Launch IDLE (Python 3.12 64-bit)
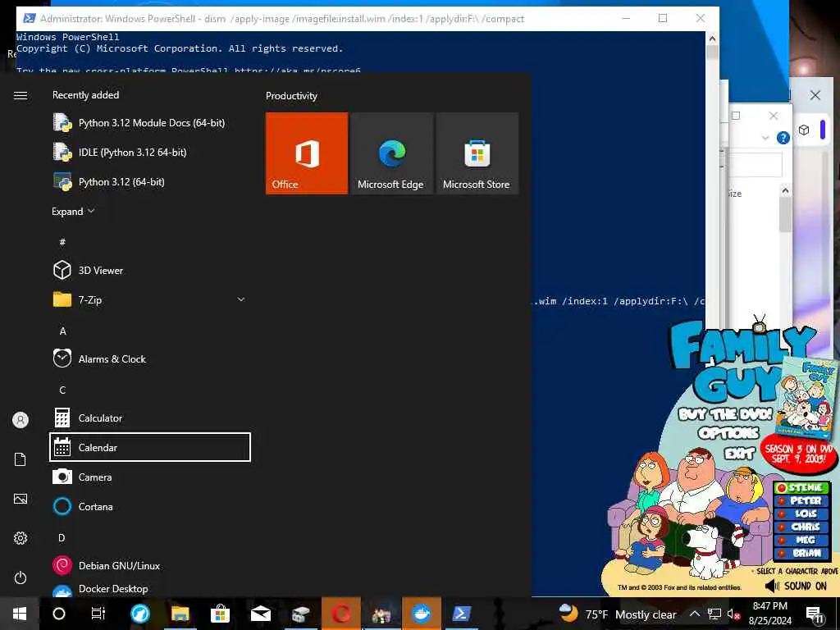This screenshot has width=840, height=630. [150, 152]
